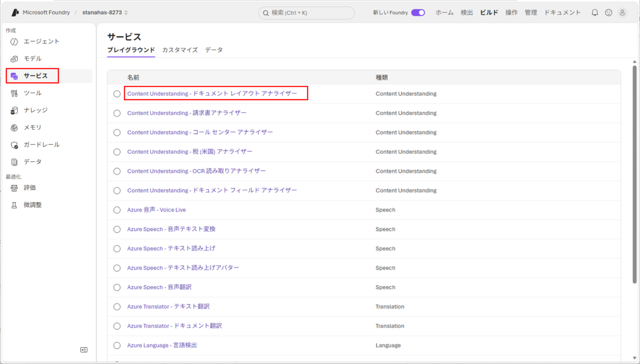Open the 微調整 flask icon

[14, 205]
